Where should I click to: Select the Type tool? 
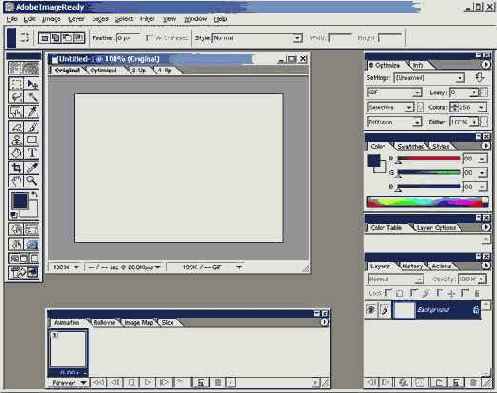(32, 153)
